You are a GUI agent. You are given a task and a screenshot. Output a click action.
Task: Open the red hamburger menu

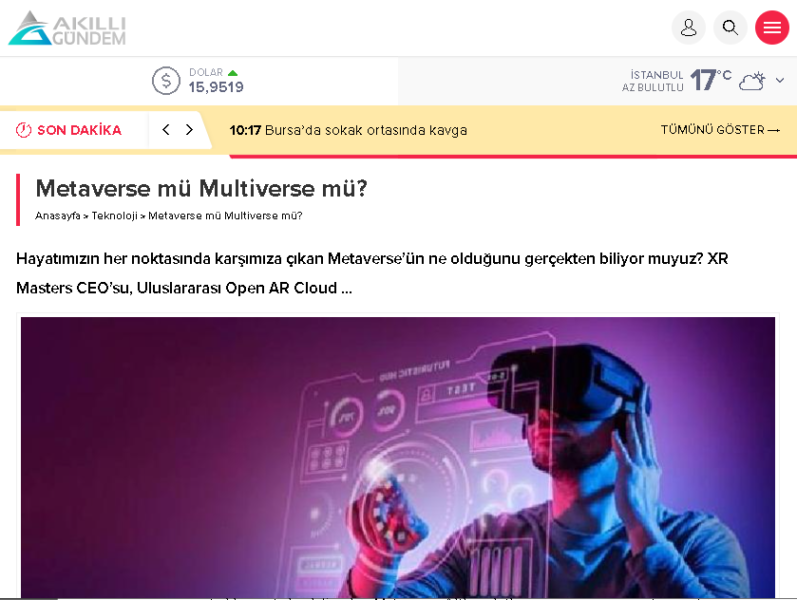tap(772, 28)
